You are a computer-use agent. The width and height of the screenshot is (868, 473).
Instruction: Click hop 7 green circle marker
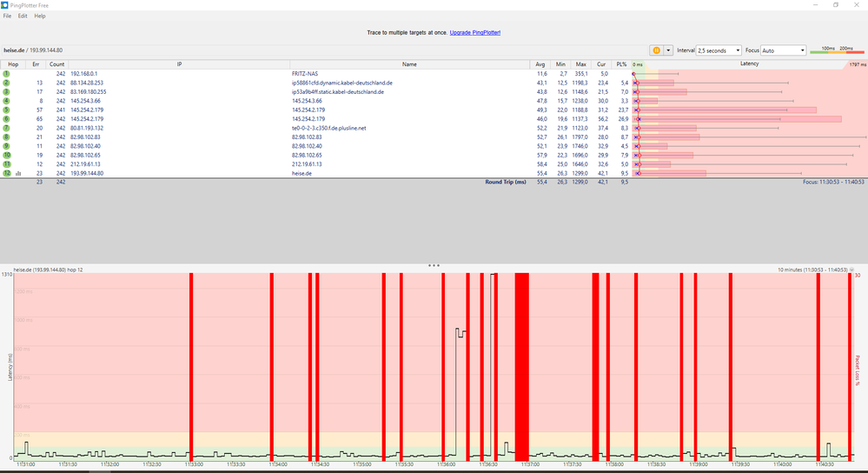click(x=6, y=128)
